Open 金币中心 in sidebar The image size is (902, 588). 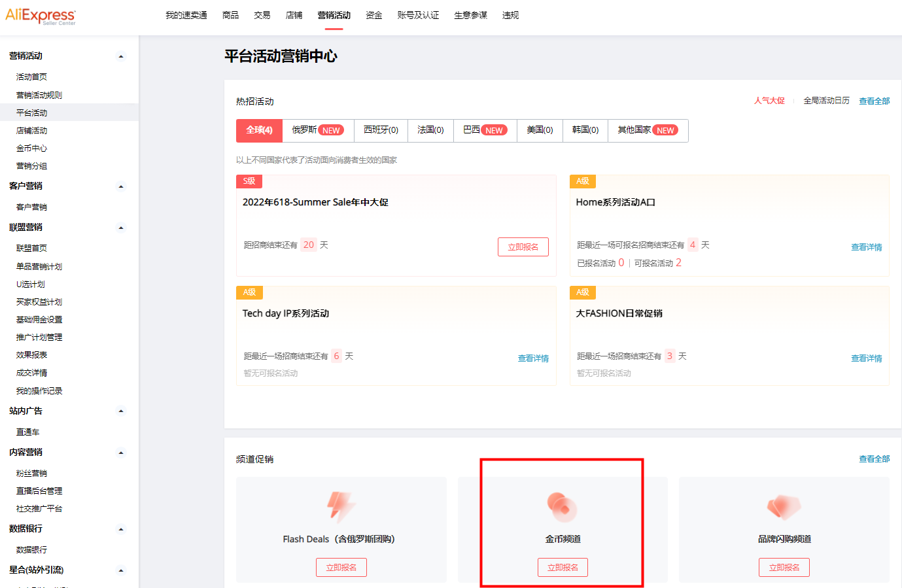coord(31,148)
